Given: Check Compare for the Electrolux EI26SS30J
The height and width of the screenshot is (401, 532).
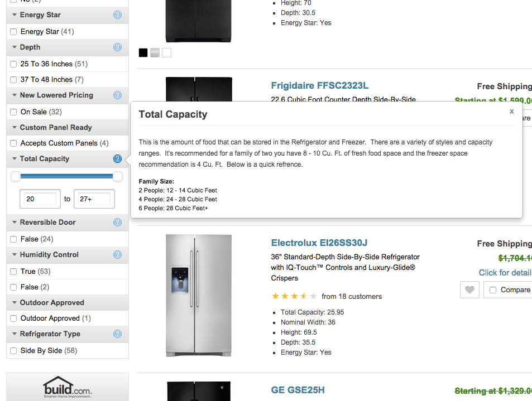Looking at the screenshot, I should pos(493,289).
